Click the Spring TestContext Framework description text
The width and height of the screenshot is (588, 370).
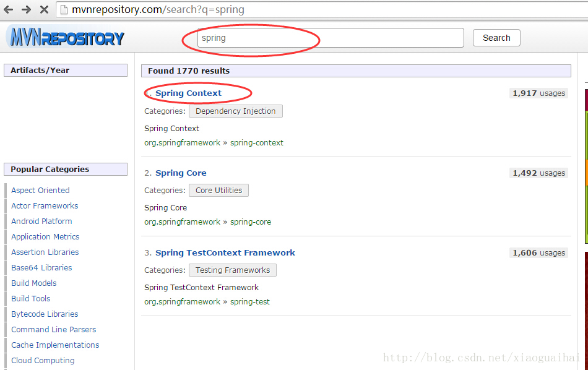point(201,288)
